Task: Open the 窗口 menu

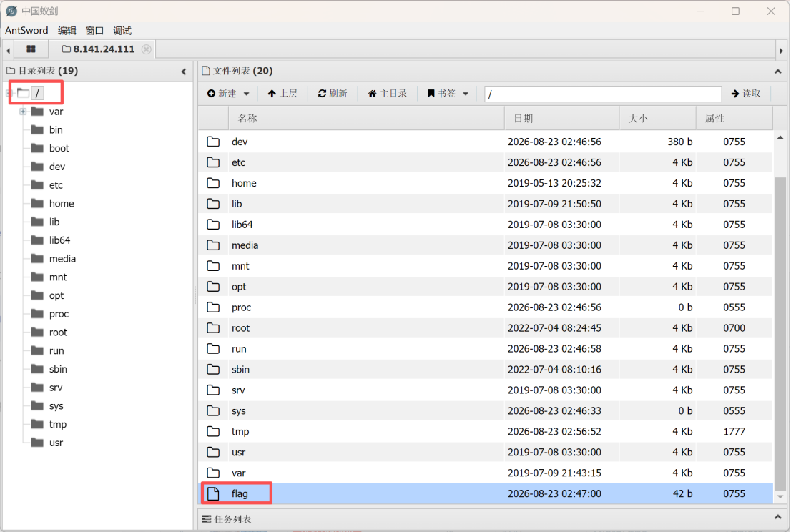Action: point(94,30)
